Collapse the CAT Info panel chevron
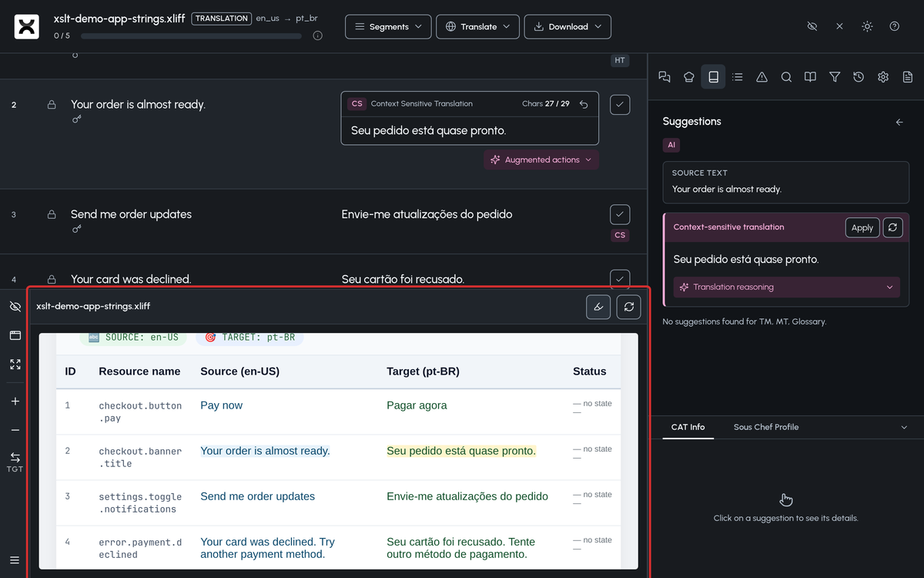This screenshot has width=924, height=578. coord(904,427)
